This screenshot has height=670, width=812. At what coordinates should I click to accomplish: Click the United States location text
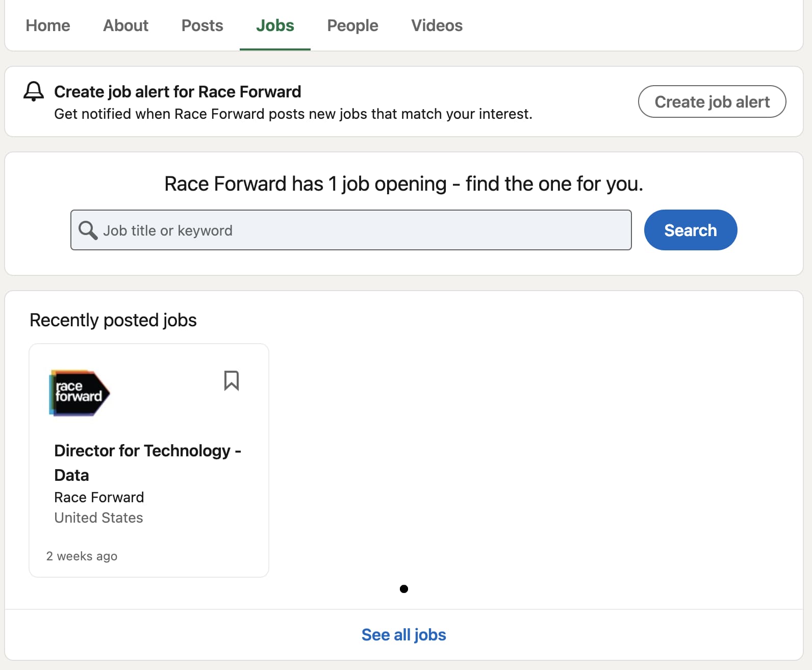tap(98, 518)
